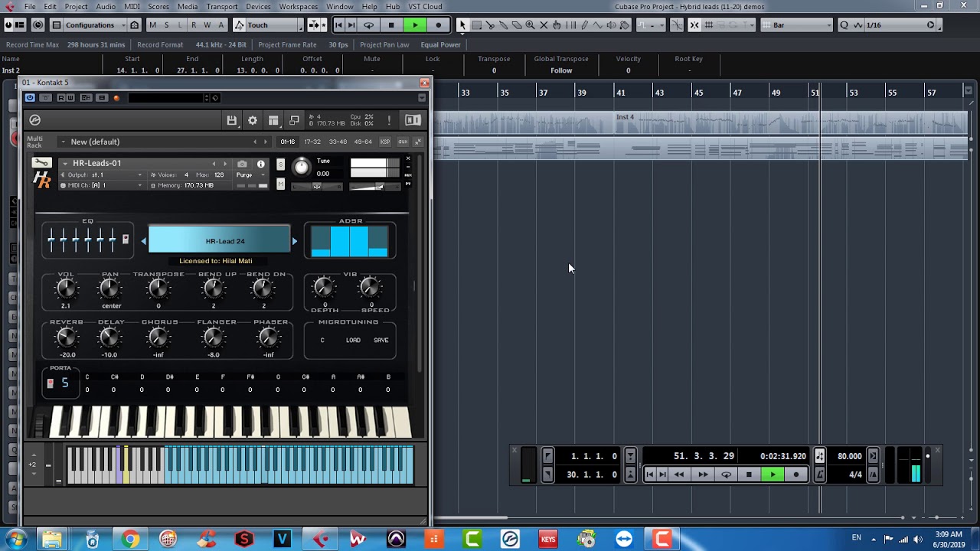This screenshot has height=551, width=980.
Task: Open Chrome from the taskbar
Action: pos(130,540)
